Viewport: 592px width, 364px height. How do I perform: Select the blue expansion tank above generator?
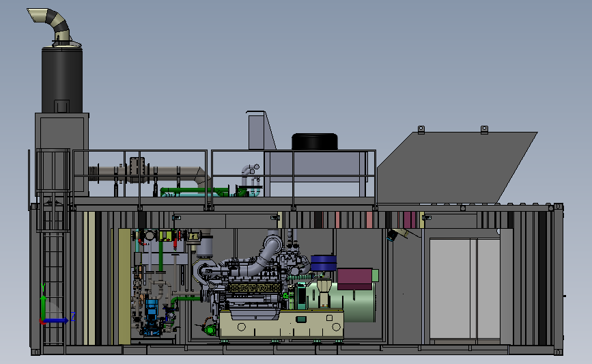pyautogui.click(x=324, y=262)
